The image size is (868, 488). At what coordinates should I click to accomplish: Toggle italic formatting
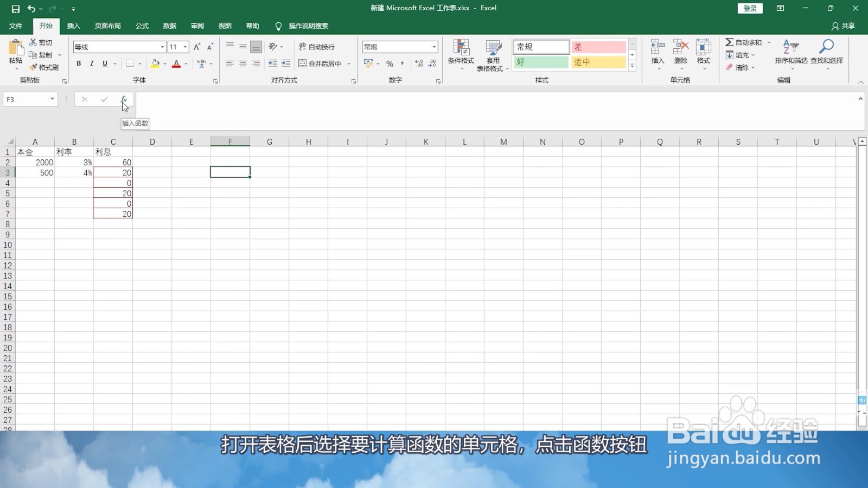pyautogui.click(x=92, y=63)
